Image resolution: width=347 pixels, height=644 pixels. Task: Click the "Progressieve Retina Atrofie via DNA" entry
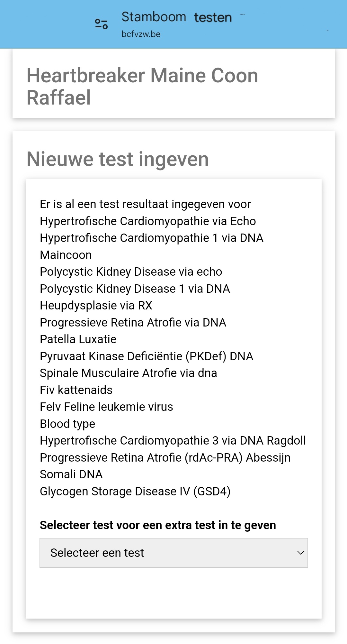point(133,323)
